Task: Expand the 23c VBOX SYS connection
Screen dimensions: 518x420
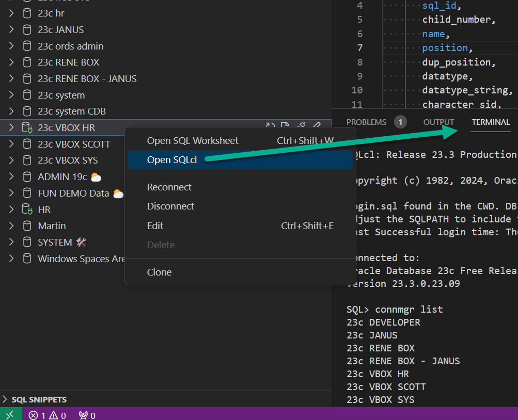Action: point(11,160)
